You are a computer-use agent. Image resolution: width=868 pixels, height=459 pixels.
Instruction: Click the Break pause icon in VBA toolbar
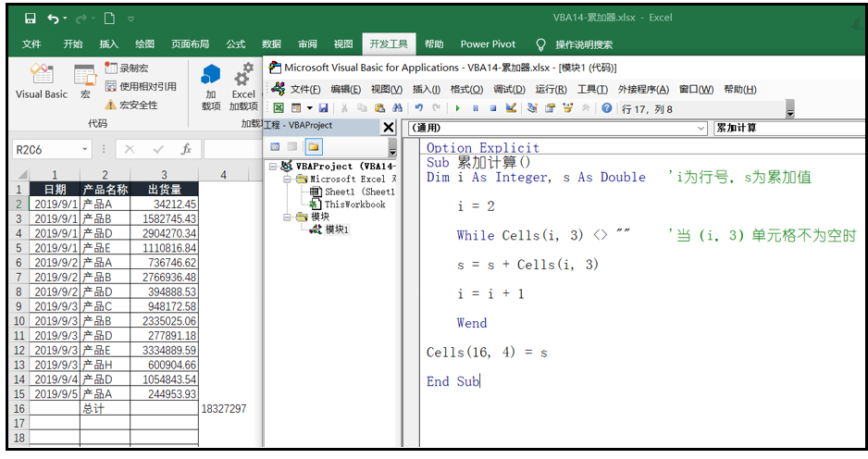pos(476,108)
